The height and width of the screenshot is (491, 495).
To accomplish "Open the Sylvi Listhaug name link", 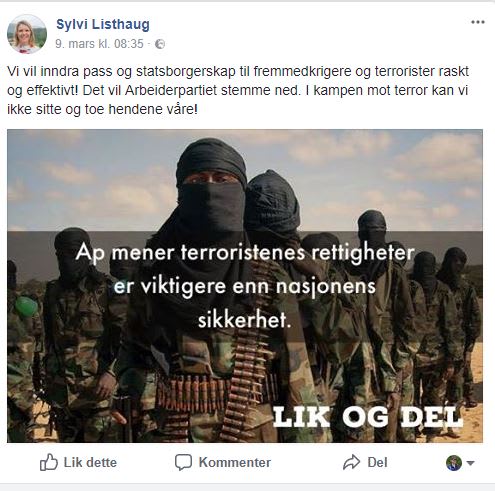I will (x=103, y=24).
